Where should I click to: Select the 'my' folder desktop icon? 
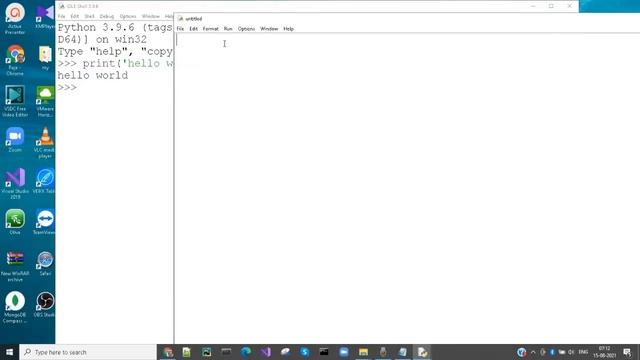coord(45,58)
